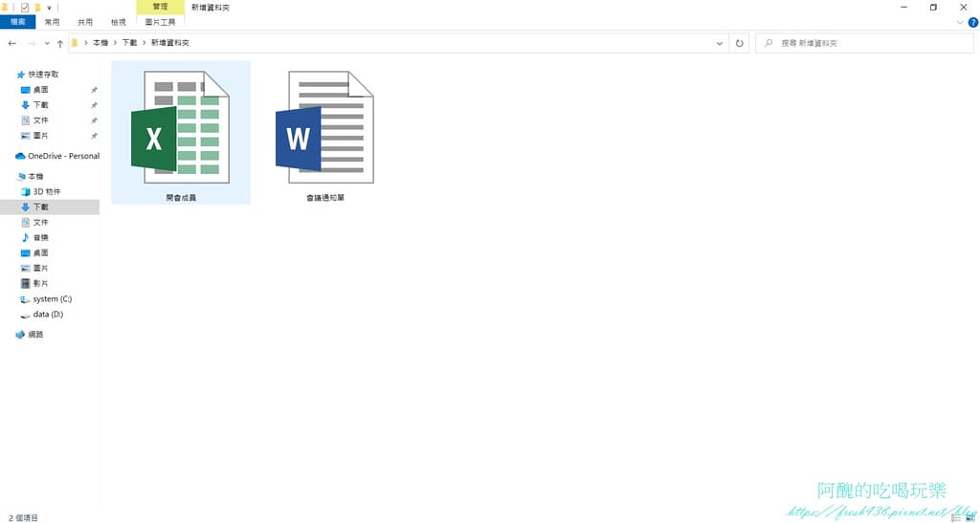980x523 pixels.
Task: Click the title bar folder icon
Action: tap(4, 8)
